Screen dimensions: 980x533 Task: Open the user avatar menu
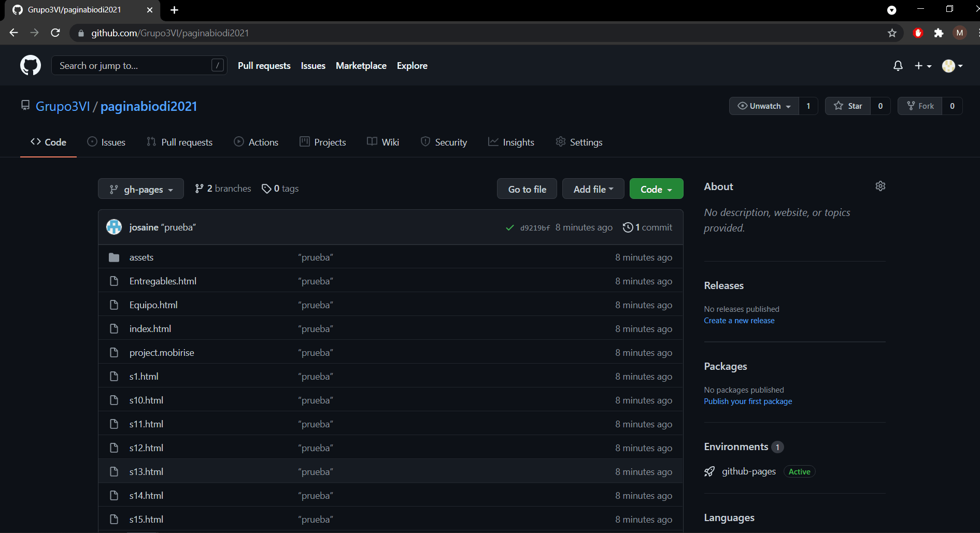pyautogui.click(x=953, y=66)
